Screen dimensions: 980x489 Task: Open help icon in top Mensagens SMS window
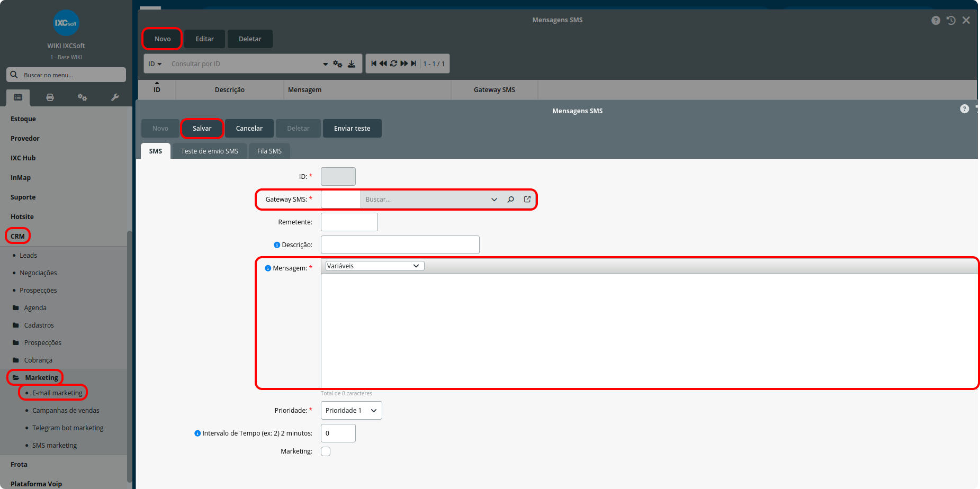click(936, 20)
